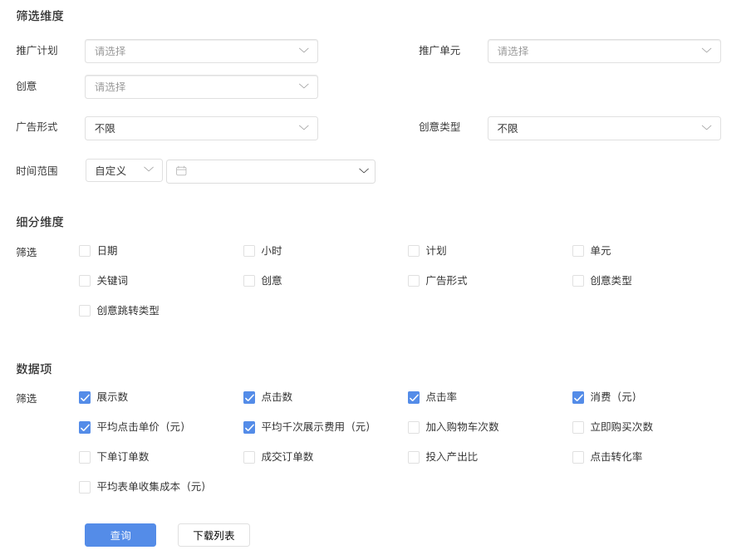756x555 pixels.
Task: Select the 创意跳转类型 checkbox
Action: pyautogui.click(x=85, y=311)
